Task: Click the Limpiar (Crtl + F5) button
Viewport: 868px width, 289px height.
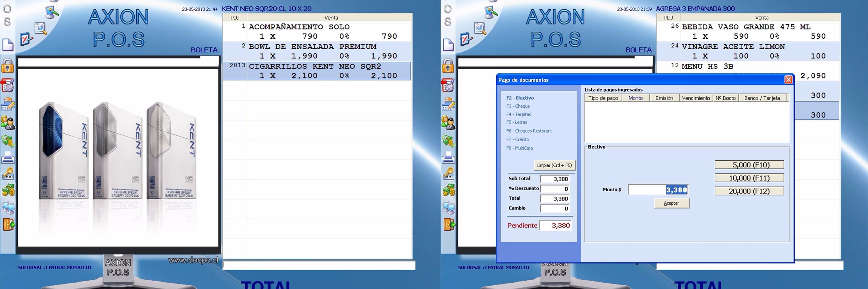Action: [x=554, y=165]
